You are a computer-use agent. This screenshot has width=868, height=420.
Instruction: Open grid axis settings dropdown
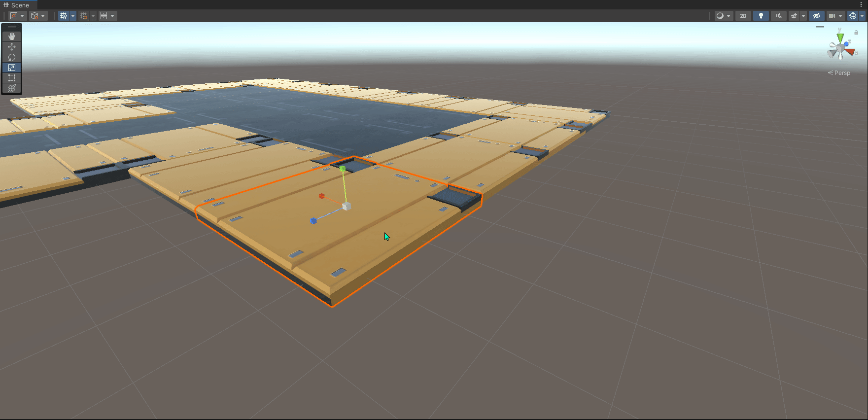click(x=73, y=16)
